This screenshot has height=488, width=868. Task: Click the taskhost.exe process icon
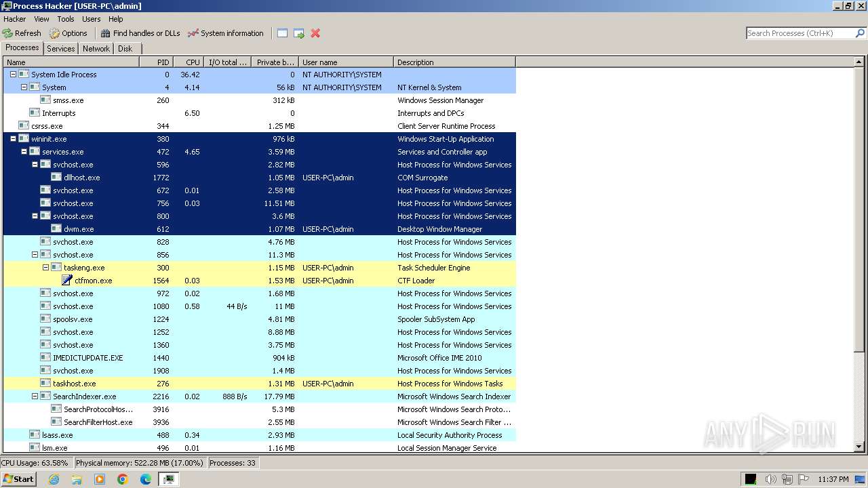(45, 383)
